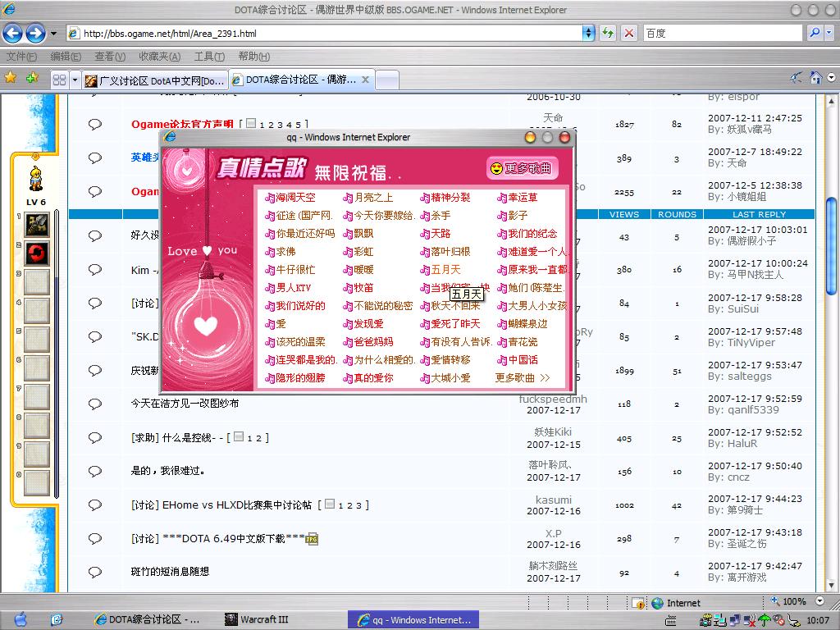The image size is (840, 630).
Task: Click the vertical scrollbar thumb
Action: coord(832,246)
